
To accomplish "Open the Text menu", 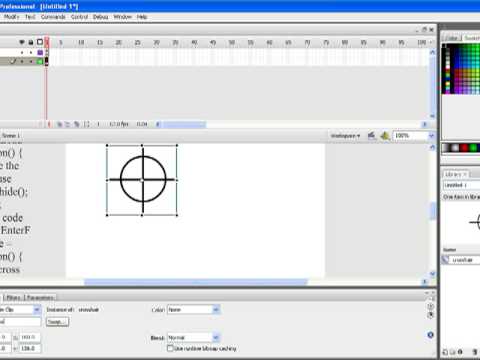I will coord(30,17).
